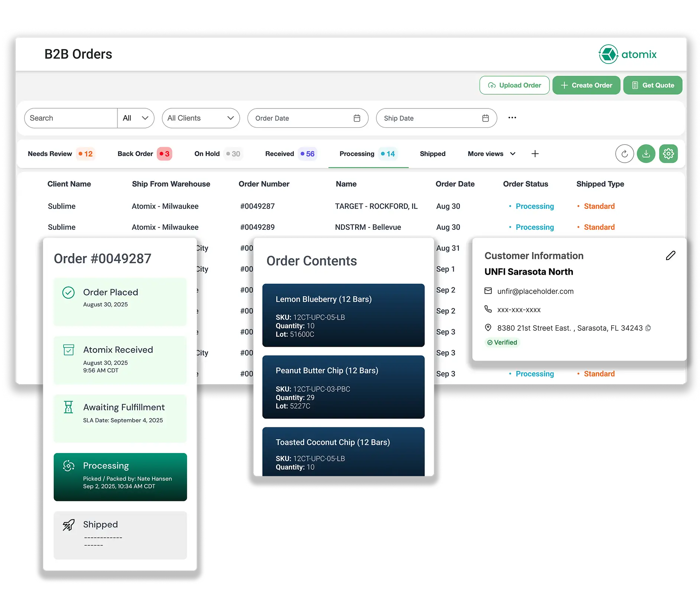Click the Atomix Received box icon
The width and height of the screenshot is (700, 616).
[68, 350]
